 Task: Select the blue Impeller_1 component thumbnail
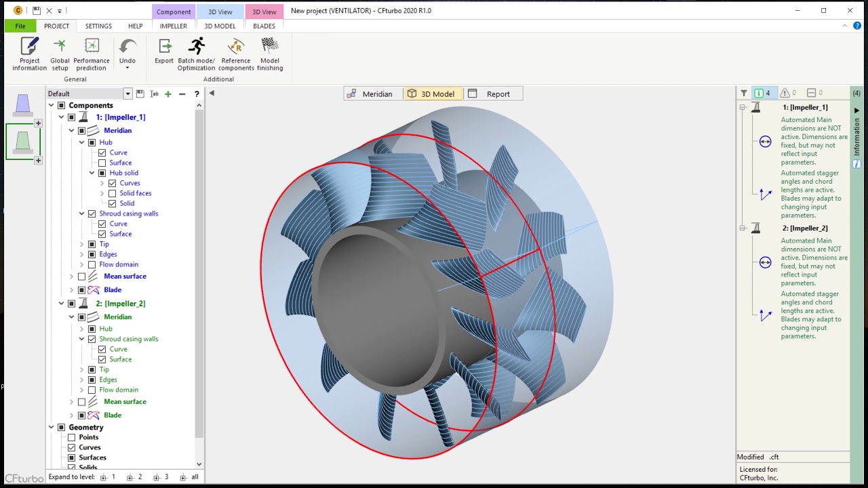pos(23,104)
